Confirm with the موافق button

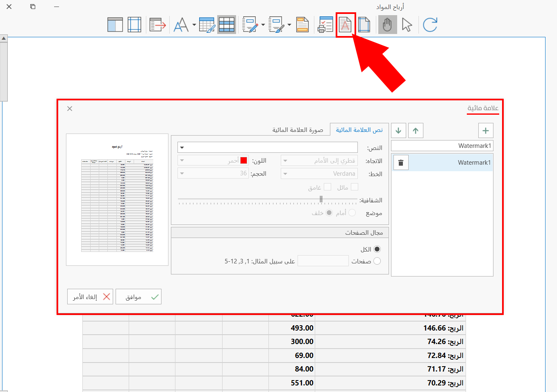click(139, 297)
